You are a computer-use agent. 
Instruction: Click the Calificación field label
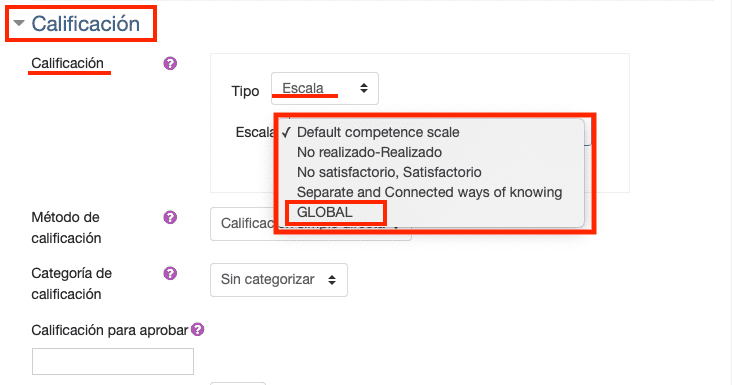[x=67, y=63]
